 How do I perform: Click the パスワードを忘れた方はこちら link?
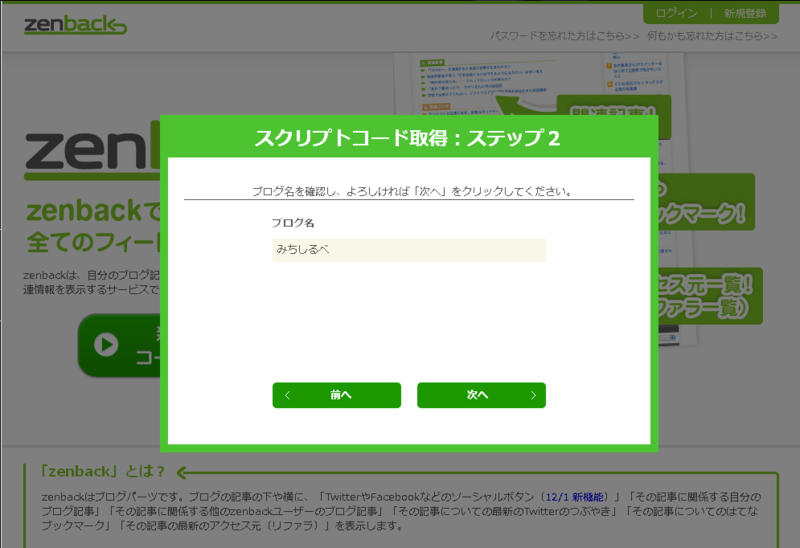(564, 36)
